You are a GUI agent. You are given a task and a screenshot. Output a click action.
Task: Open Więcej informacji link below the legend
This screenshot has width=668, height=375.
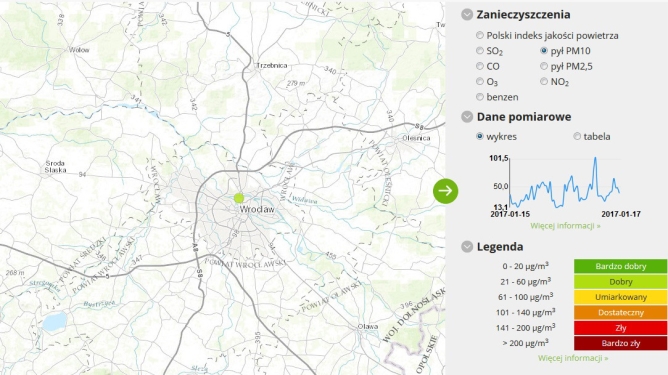click(x=573, y=358)
